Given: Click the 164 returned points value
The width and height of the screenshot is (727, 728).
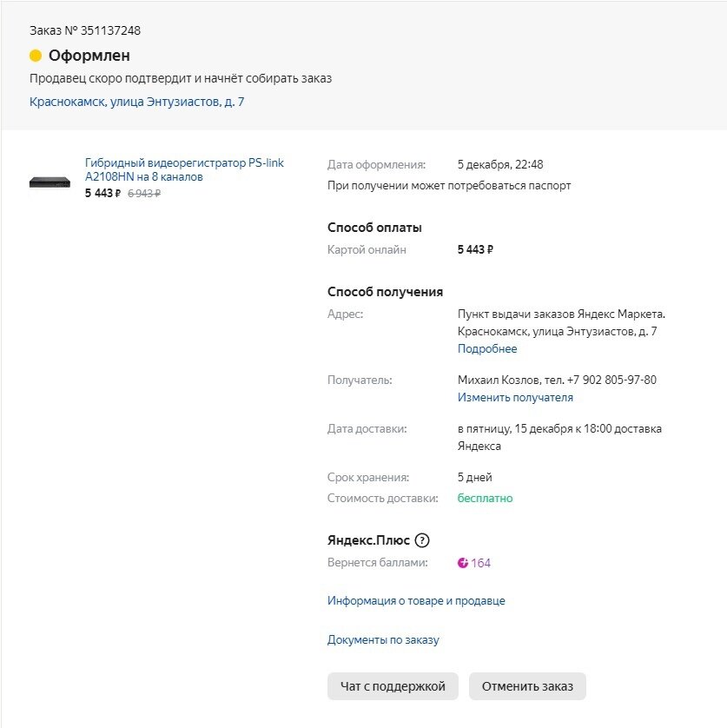Looking at the screenshot, I should pyautogui.click(x=480, y=563).
